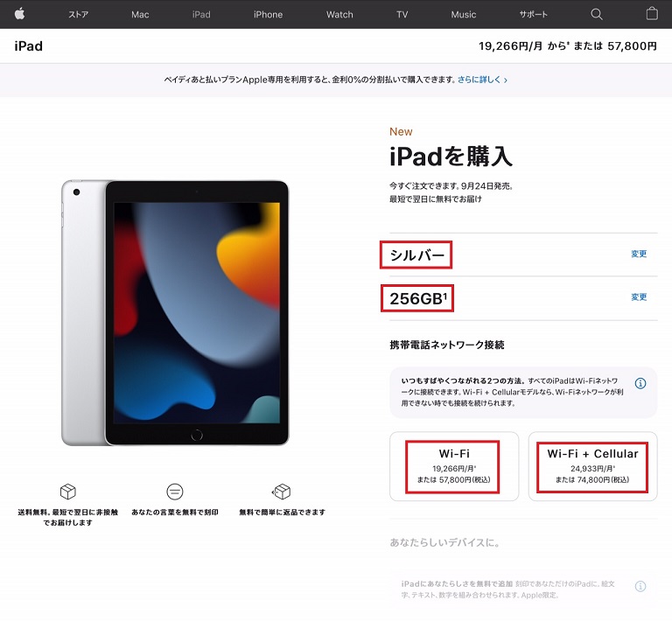This screenshot has height=621, width=672.
Task: Click info icon beside engraving description
Action: click(x=640, y=586)
